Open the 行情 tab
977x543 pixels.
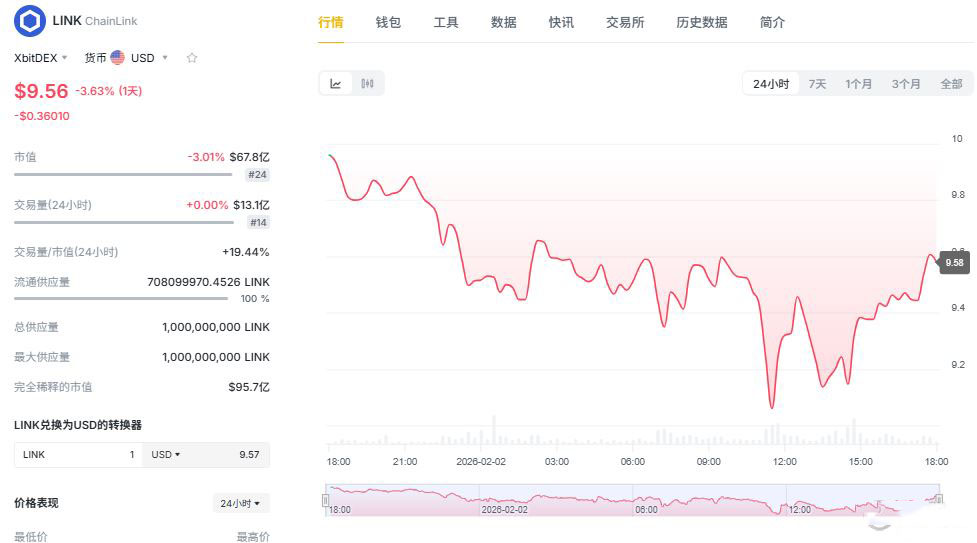330,22
